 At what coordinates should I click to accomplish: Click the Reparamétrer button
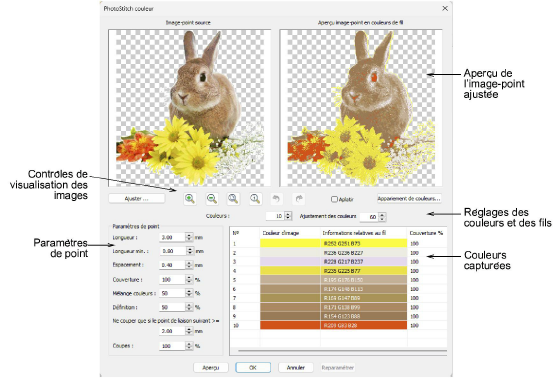click(x=337, y=368)
